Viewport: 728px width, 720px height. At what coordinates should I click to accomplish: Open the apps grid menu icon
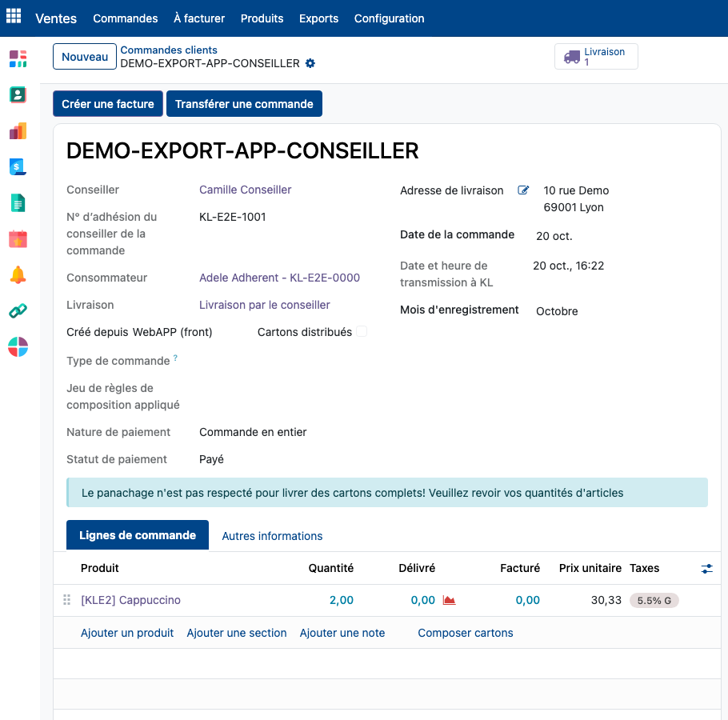[x=14, y=15]
